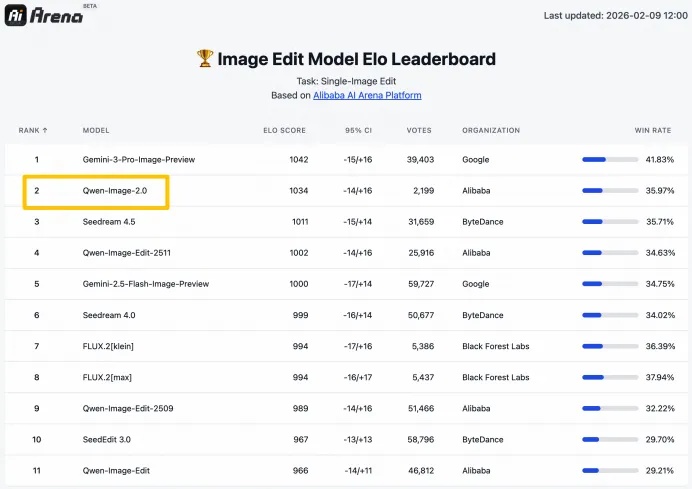
Task: Click the AI Arena logo icon
Action: pos(16,17)
